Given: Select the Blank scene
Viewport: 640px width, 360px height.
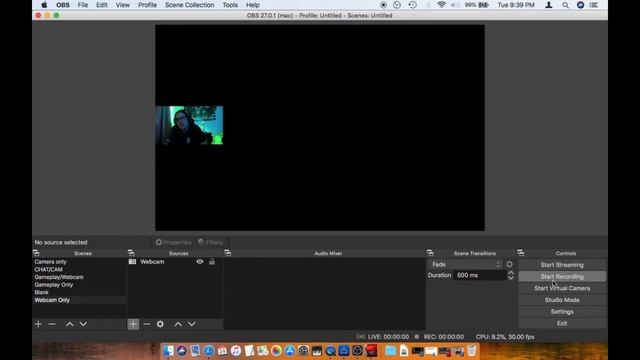Looking at the screenshot, I should (41, 292).
